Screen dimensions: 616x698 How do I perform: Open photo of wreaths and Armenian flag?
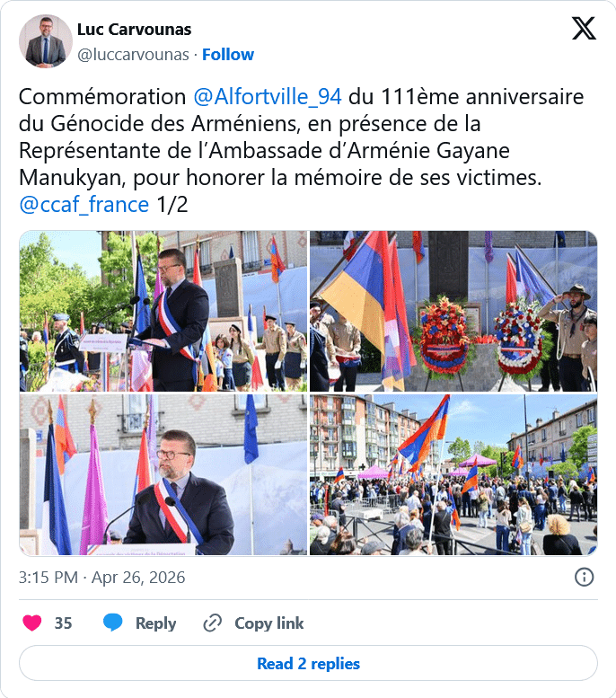[x=453, y=311]
